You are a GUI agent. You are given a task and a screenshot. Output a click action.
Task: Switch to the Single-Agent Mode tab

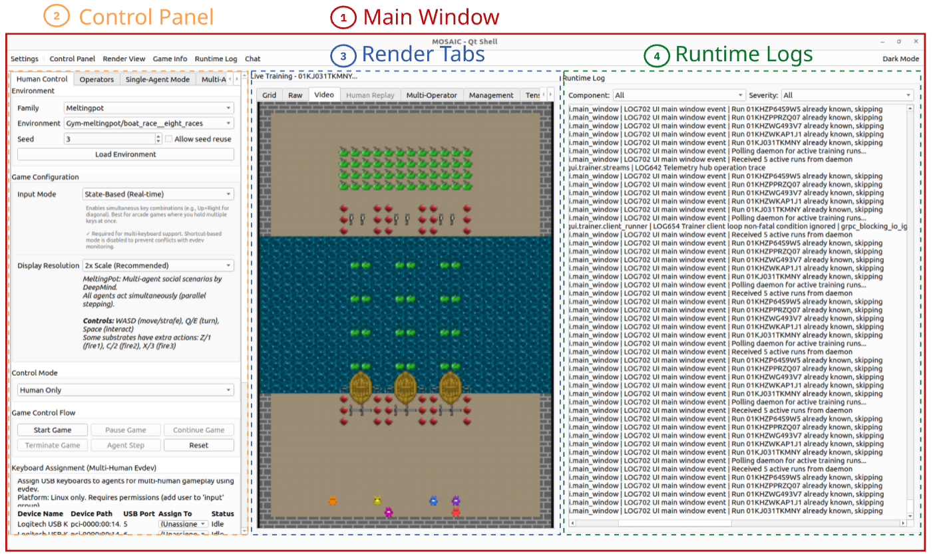(x=158, y=79)
